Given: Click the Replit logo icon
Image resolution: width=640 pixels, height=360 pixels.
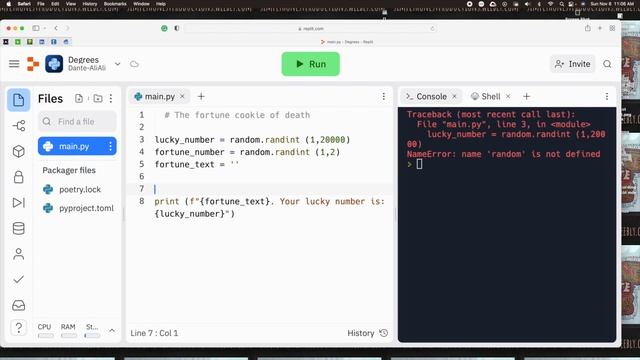Looking at the screenshot, I should pyautogui.click(x=33, y=64).
